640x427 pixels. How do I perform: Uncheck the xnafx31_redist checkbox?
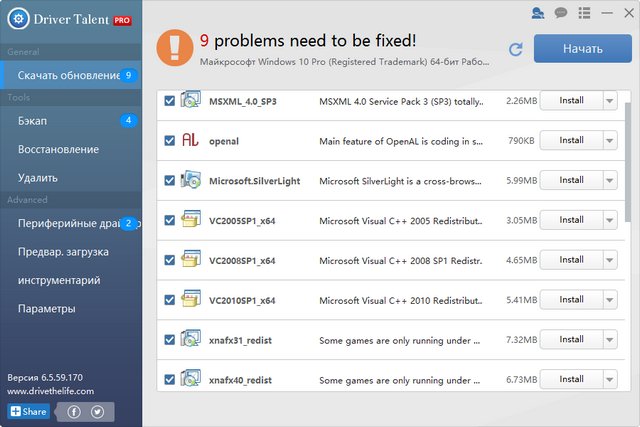169,340
